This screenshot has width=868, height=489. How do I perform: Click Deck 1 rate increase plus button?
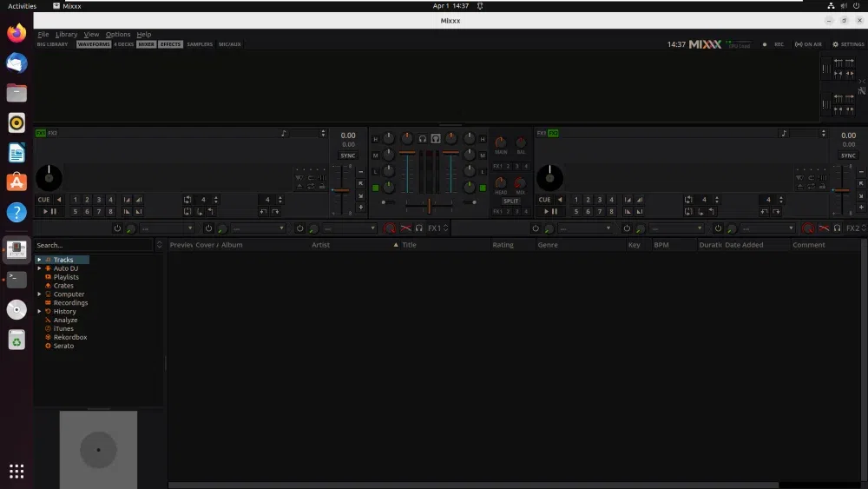tap(361, 207)
